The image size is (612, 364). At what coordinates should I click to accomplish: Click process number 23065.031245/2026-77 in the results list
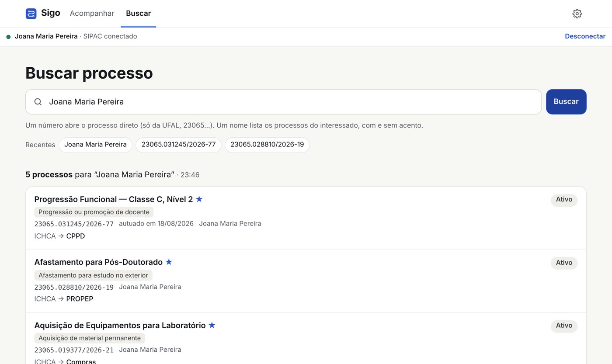[x=74, y=224]
